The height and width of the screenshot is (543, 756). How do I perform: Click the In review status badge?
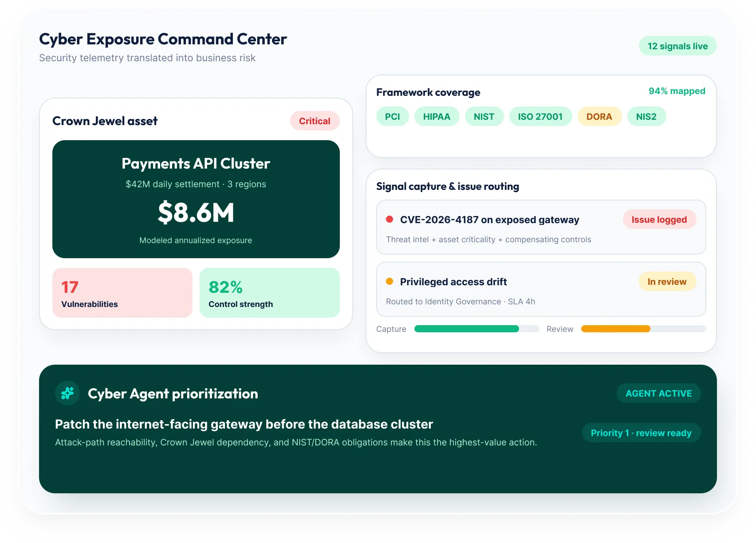(x=667, y=282)
